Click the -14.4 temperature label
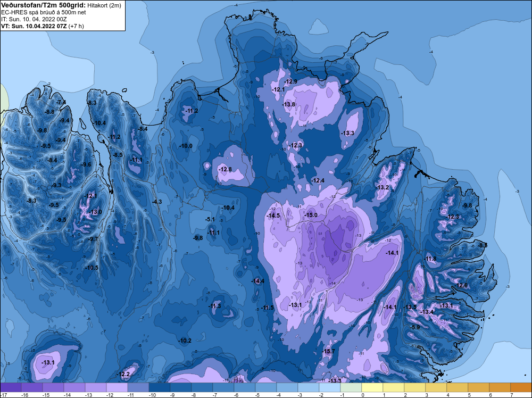532x398 pixels. point(258,281)
